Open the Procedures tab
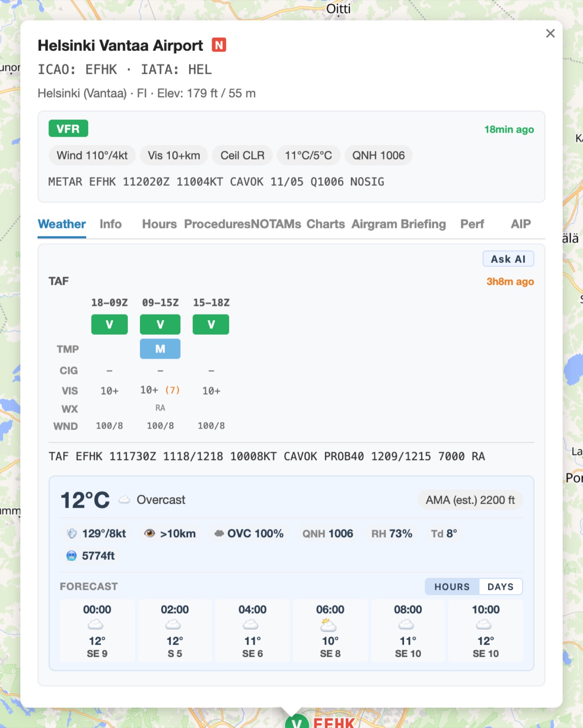The image size is (583, 728). [x=217, y=224]
